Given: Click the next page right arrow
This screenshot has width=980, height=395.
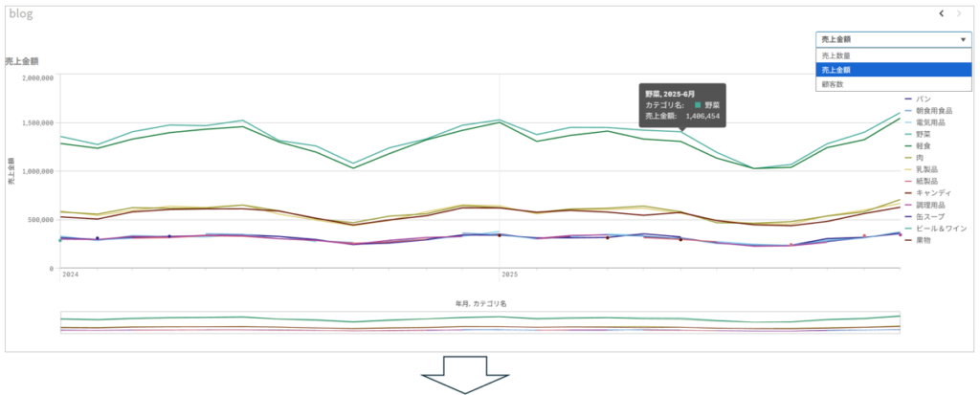Looking at the screenshot, I should [959, 13].
